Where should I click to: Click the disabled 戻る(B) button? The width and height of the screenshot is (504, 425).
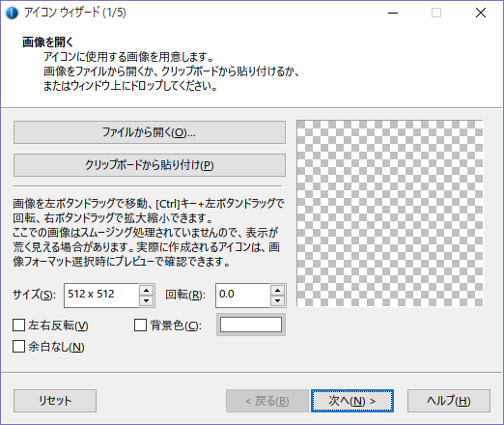pyautogui.click(x=267, y=401)
